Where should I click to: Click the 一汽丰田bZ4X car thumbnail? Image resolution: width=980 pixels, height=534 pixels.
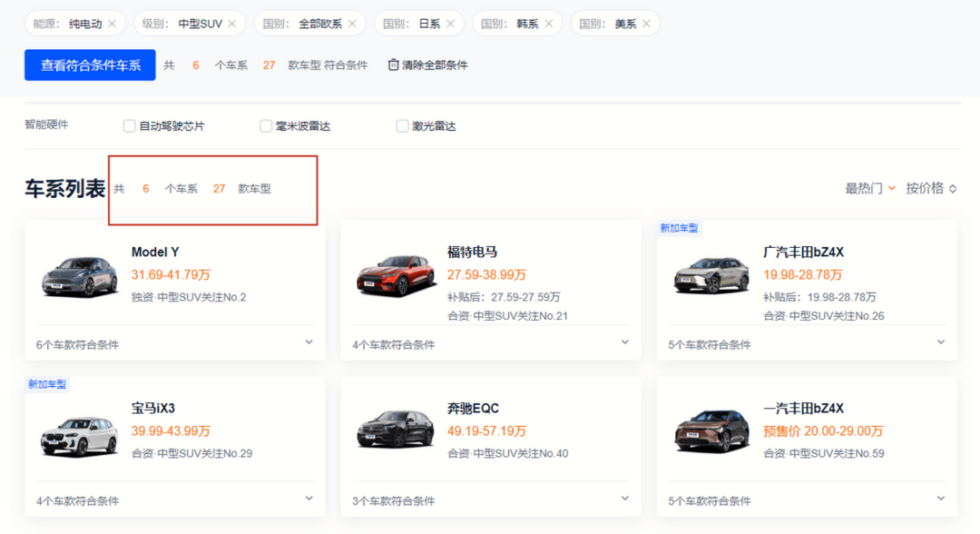click(711, 430)
